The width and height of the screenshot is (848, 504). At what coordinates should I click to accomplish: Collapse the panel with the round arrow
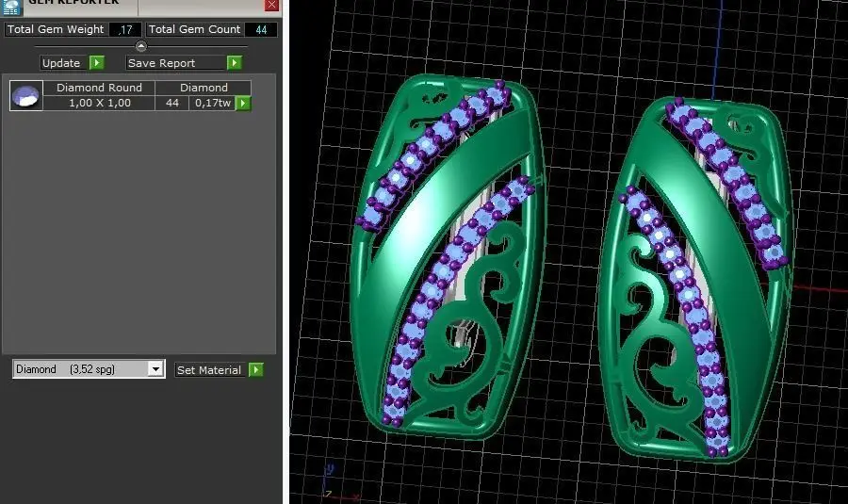(x=140, y=46)
